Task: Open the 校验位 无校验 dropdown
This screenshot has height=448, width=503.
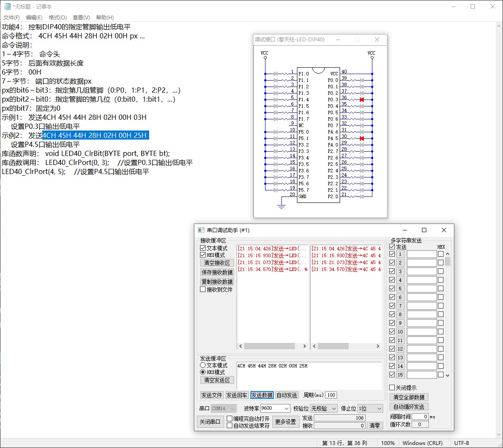Action: (x=324, y=408)
